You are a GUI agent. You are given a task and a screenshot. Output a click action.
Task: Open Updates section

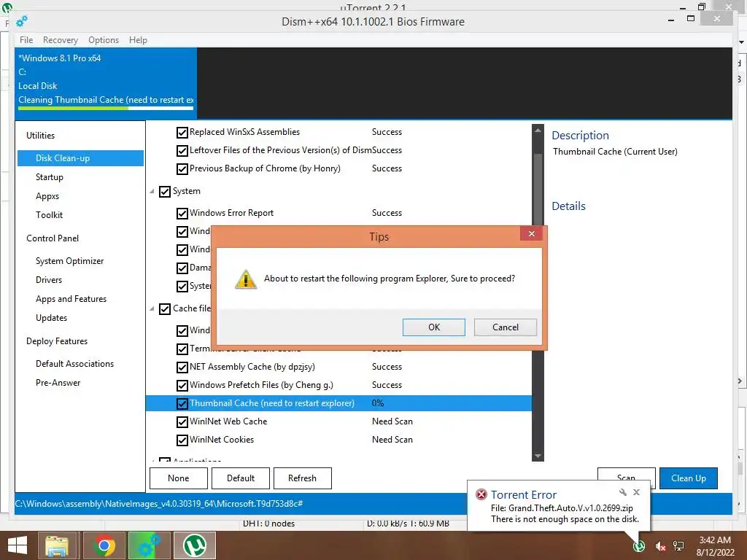52,318
